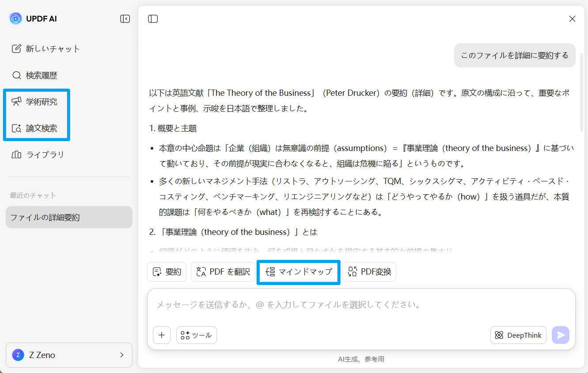This screenshot has width=588, height=373.
Task: Click the UPDF AI logo icon
Action: point(15,19)
